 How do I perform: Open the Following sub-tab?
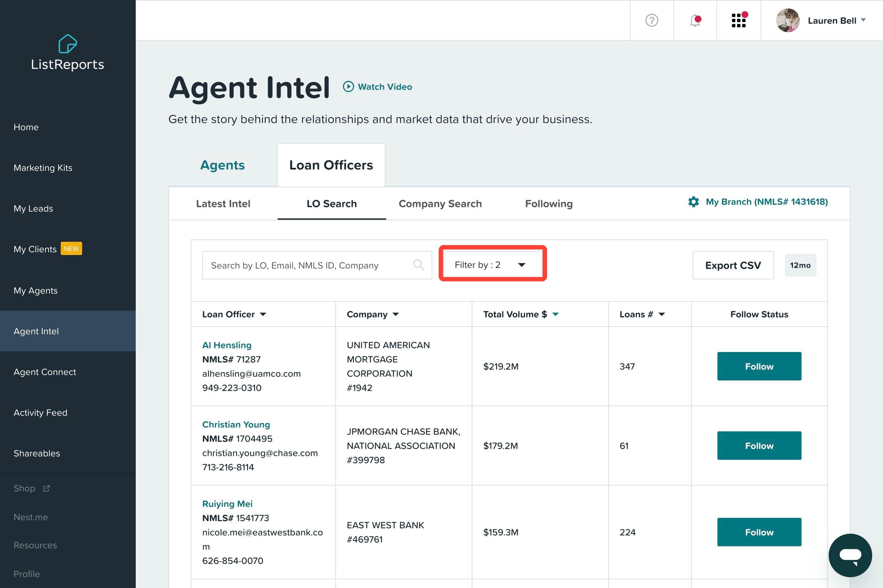549,203
